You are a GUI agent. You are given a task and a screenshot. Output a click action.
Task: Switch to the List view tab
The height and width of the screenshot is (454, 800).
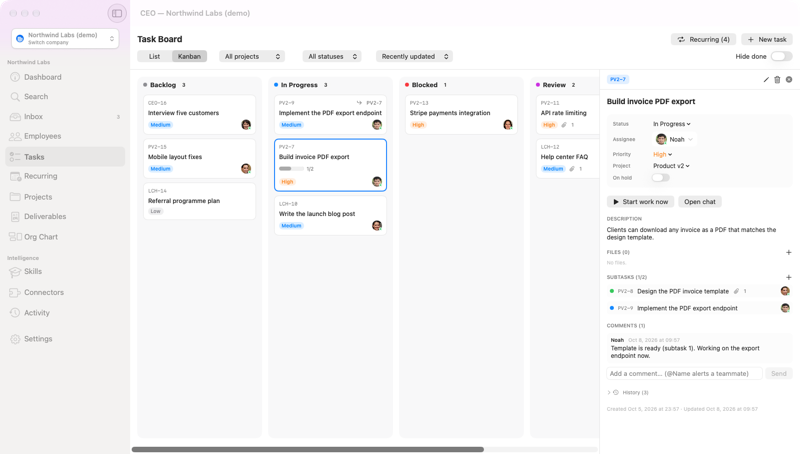[x=155, y=57]
